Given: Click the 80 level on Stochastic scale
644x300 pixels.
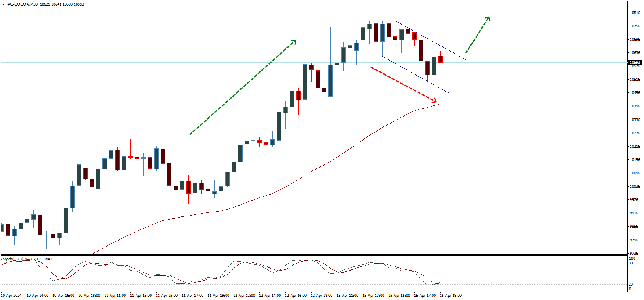Looking at the screenshot, I should pyautogui.click(x=631, y=263).
